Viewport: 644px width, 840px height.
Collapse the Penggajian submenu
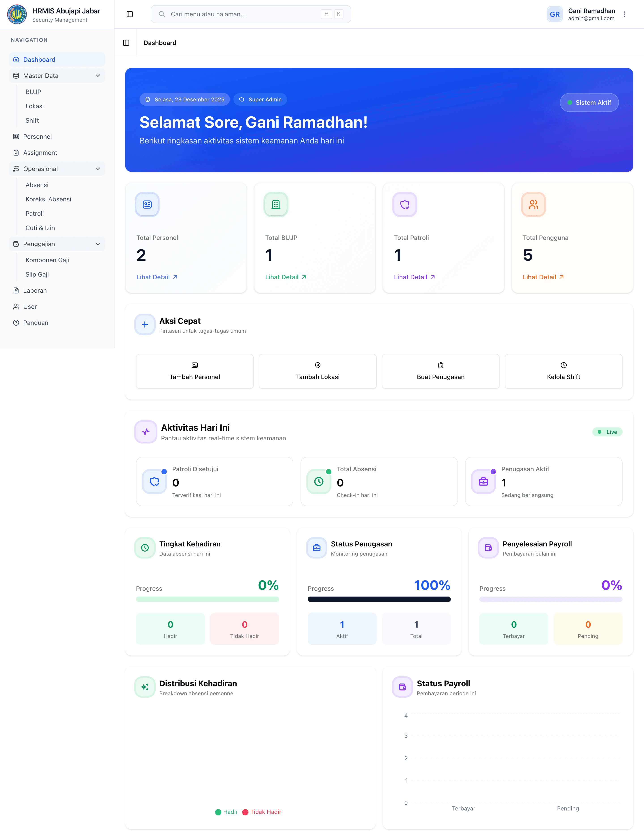98,244
